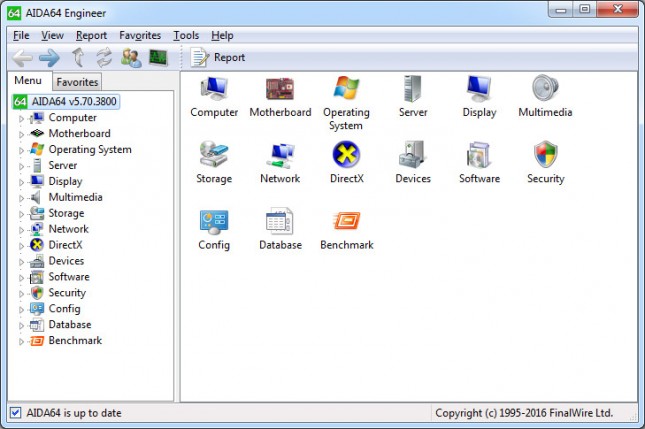645x429 pixels.
Task: Click the AIDA64 title bar application icon
Action: tap(14, 13)
